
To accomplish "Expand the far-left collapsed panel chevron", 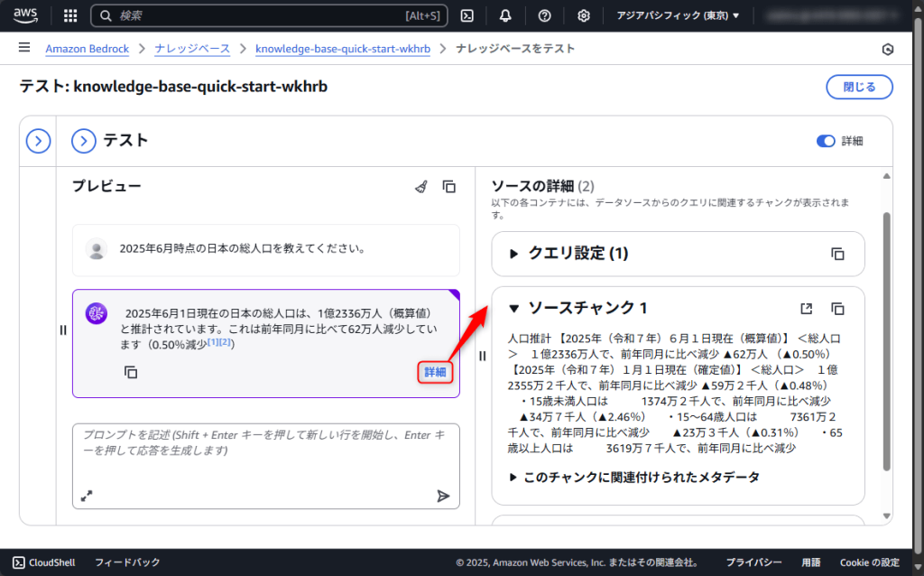I will coord(38,142).
